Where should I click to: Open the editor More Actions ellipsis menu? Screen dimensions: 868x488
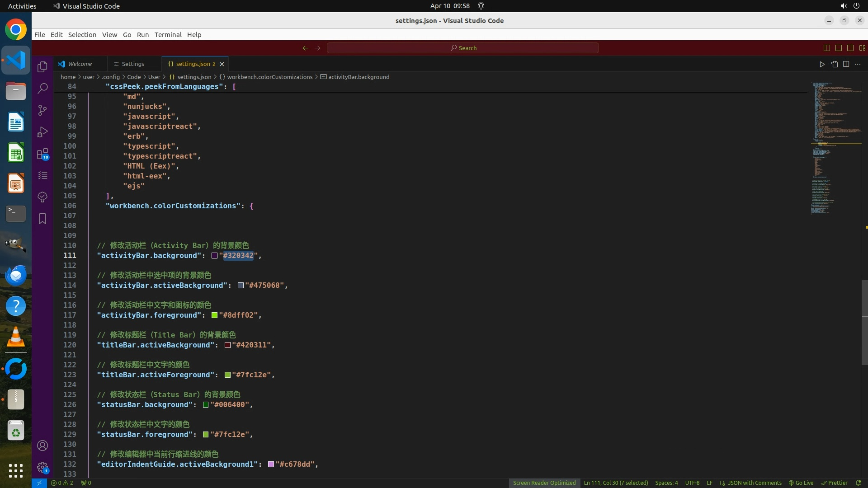(x=858, y=64)
